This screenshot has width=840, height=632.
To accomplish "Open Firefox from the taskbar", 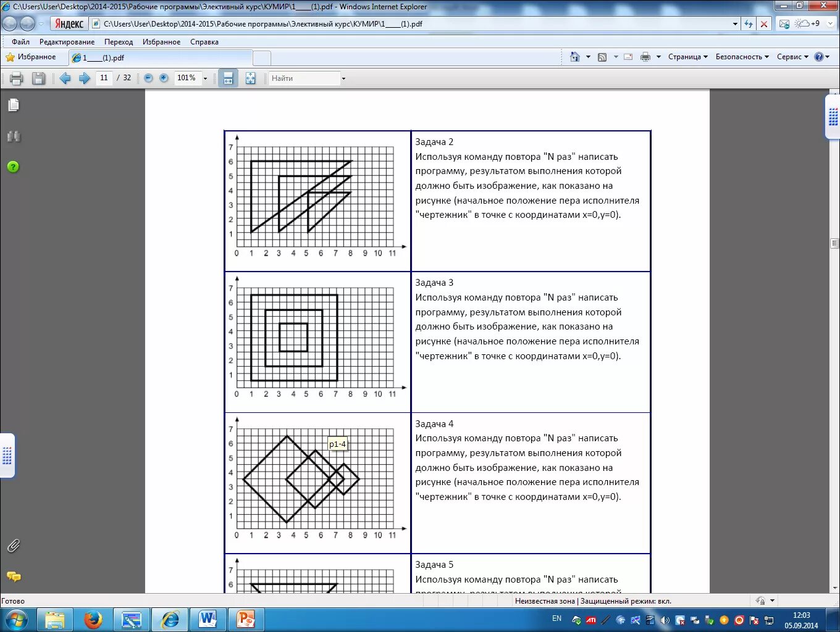I will coord(93,619).
